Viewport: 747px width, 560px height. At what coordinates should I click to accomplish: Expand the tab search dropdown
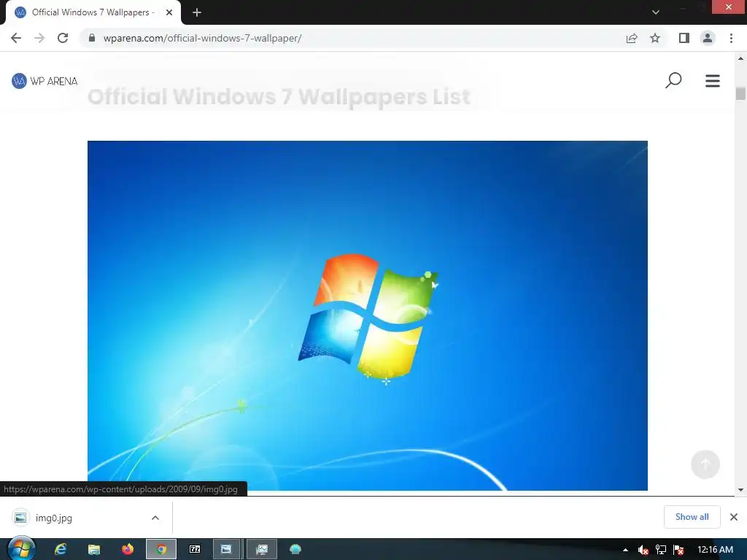(656, 12)
